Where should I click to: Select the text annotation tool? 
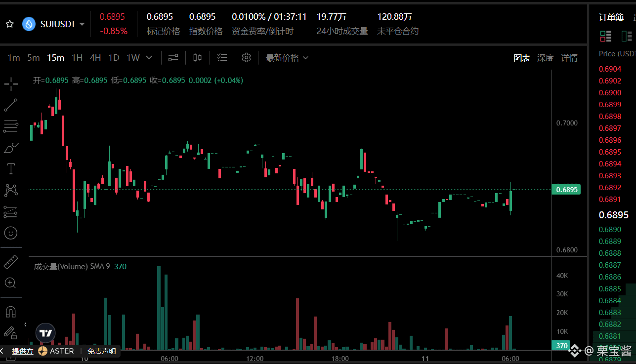tap(11, 169)
